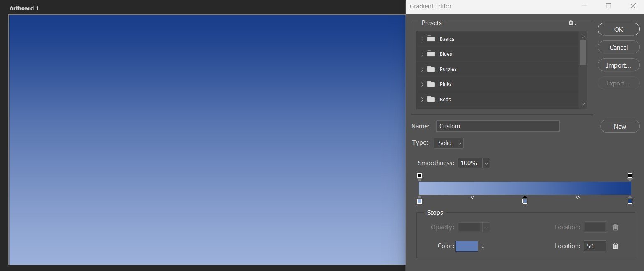Select the leftmost light blue color stop
This screenshot has height=271, width=644.
click(x=420, y=201)
